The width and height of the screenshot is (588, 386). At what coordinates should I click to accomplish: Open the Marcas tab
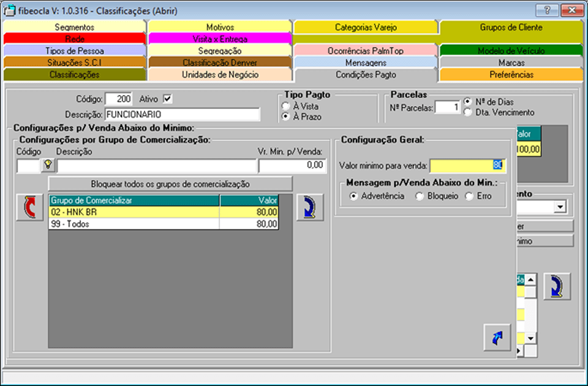pyautogui.click(x=511, y=62)
